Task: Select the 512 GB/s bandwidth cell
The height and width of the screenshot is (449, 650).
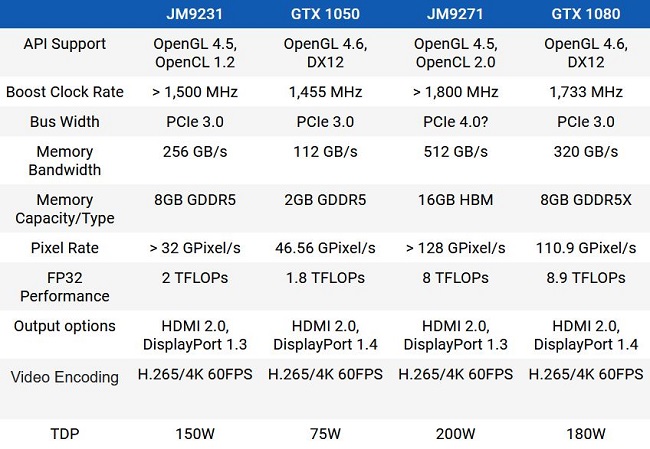Action: click(455, 153)
